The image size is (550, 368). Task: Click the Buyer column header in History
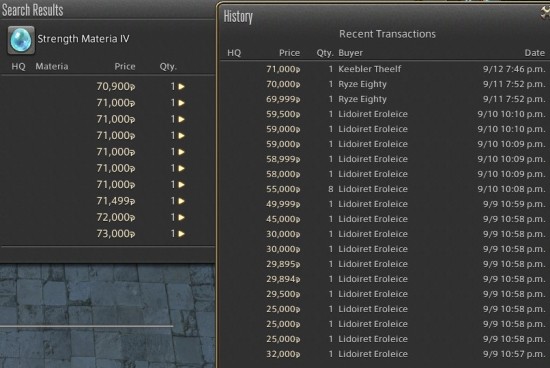tap(350, 53)
